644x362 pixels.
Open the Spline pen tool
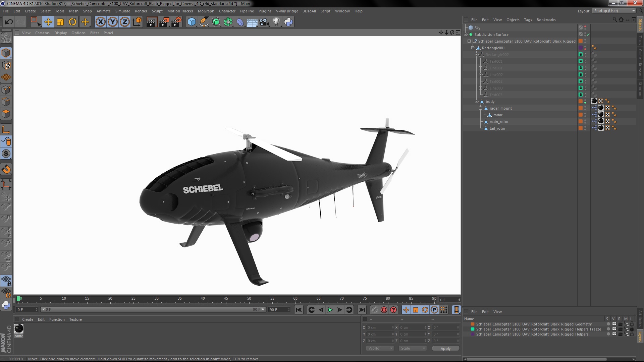[204, 22]
